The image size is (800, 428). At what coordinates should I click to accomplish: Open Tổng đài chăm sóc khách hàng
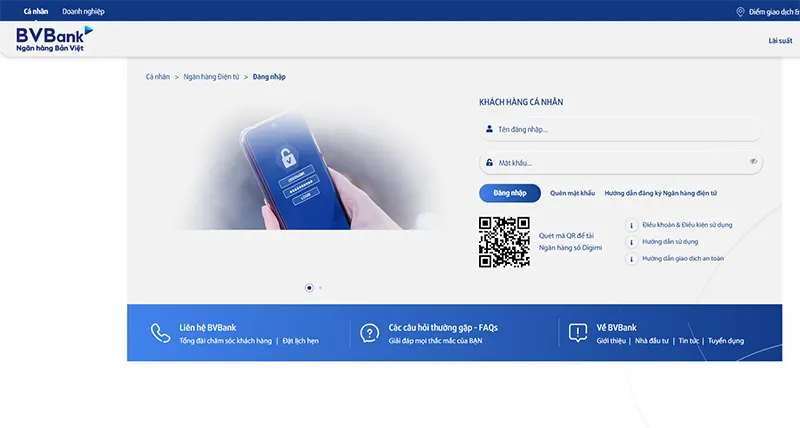226,341
